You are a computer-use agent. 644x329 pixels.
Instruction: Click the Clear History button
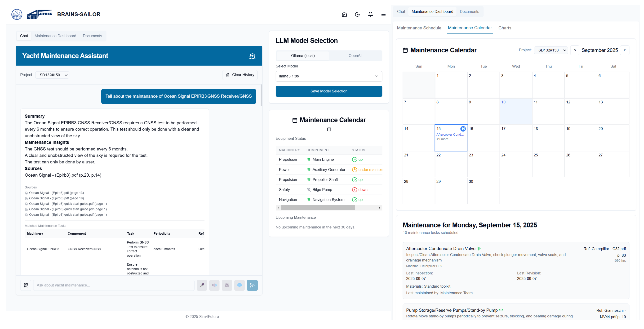240,75
